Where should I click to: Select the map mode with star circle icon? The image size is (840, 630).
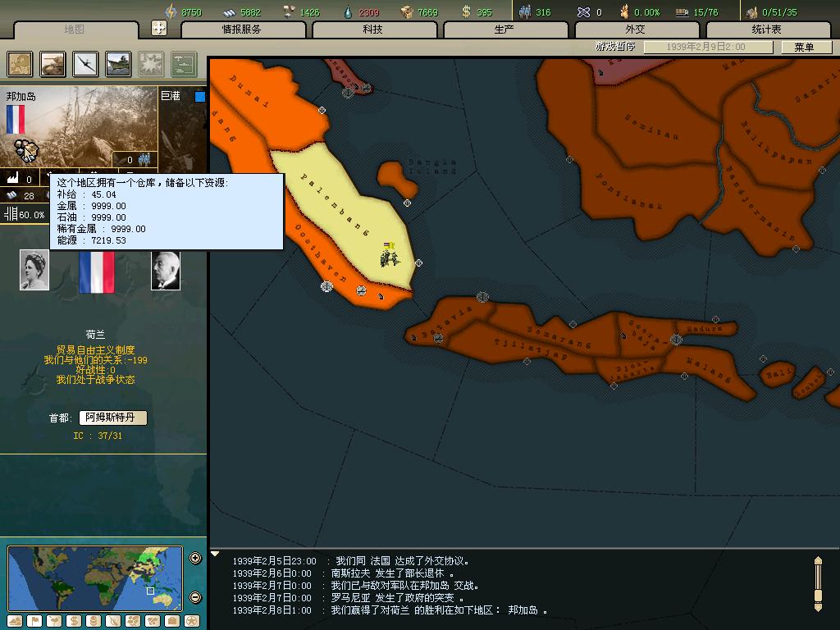[192, 621]
